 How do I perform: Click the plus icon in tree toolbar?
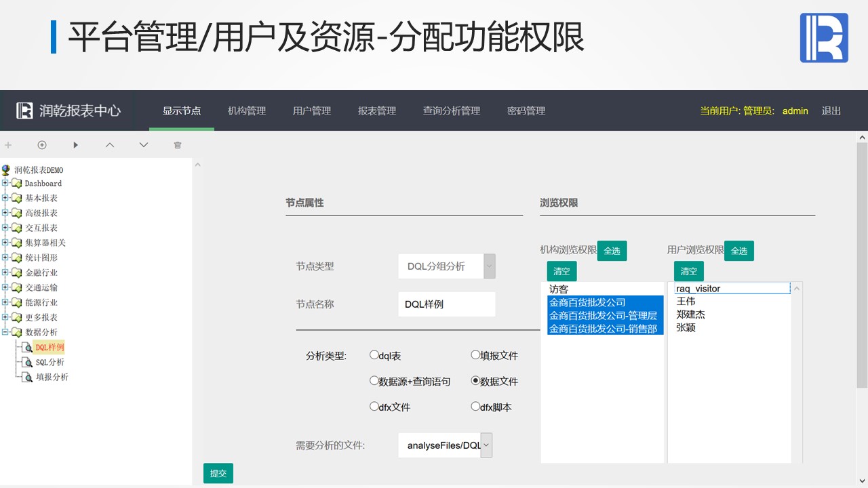coord(8,145)
